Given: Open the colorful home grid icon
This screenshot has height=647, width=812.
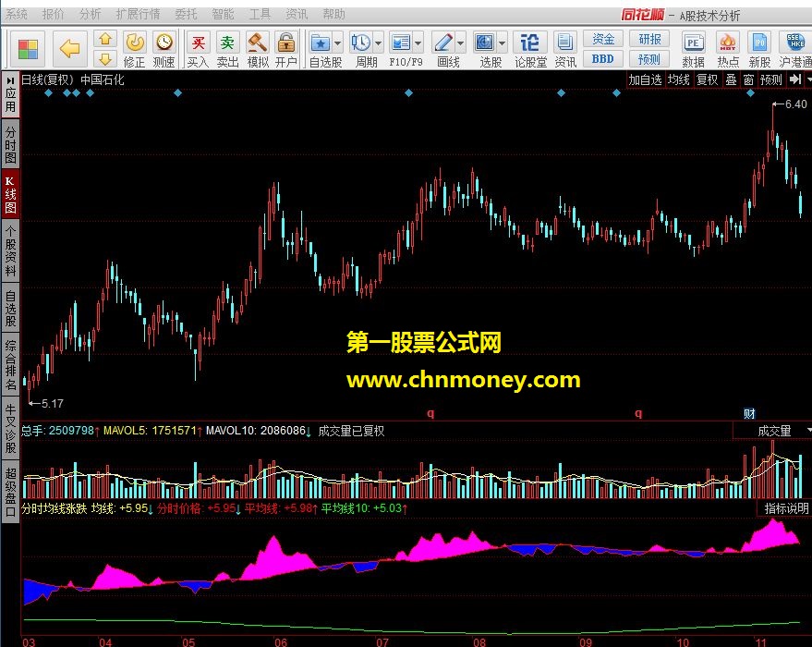Looking at the screenshot, I should [x=28, y=50].
